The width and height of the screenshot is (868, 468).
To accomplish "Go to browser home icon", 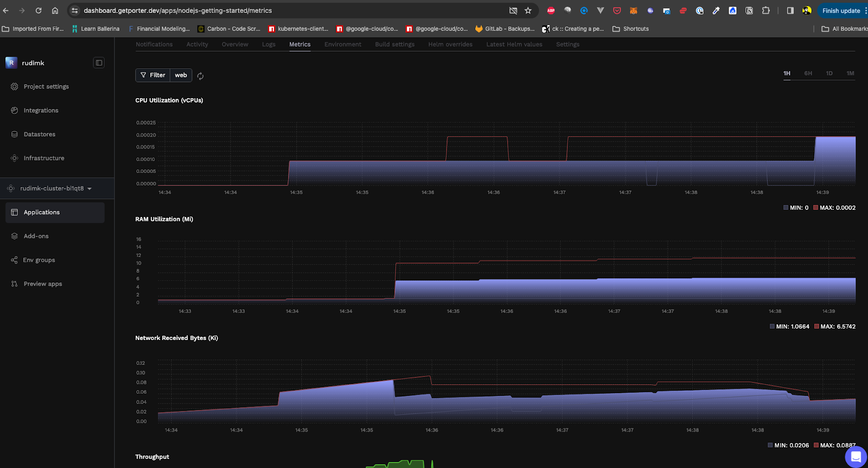I will tap(55, 10).
